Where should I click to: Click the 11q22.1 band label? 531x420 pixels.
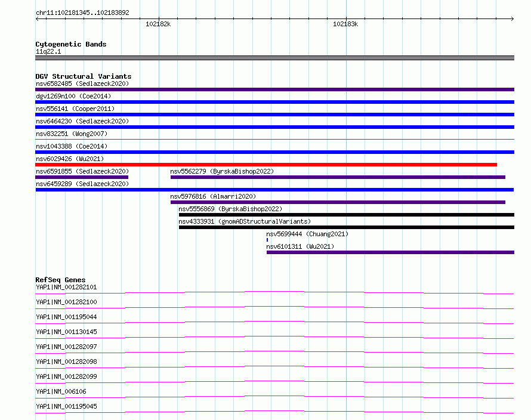48,51
